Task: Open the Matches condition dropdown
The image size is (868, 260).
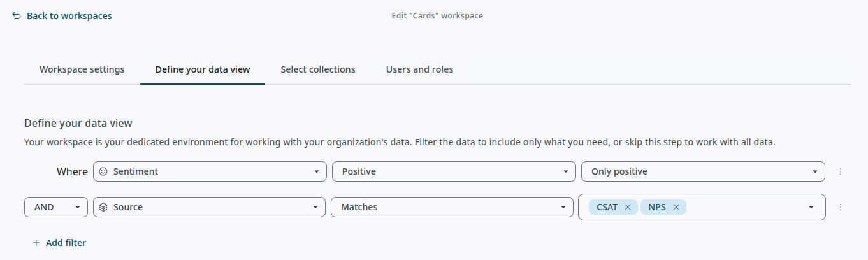Action: [x=563, y=207]
